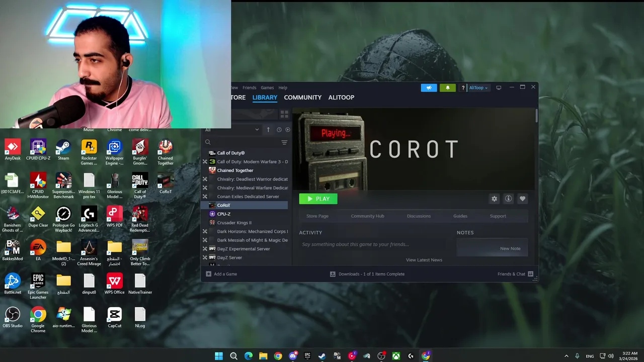The image size is (644, 362).
Task: Select the CoRoT desktop shortcut
Action: (x=166, y=184)
